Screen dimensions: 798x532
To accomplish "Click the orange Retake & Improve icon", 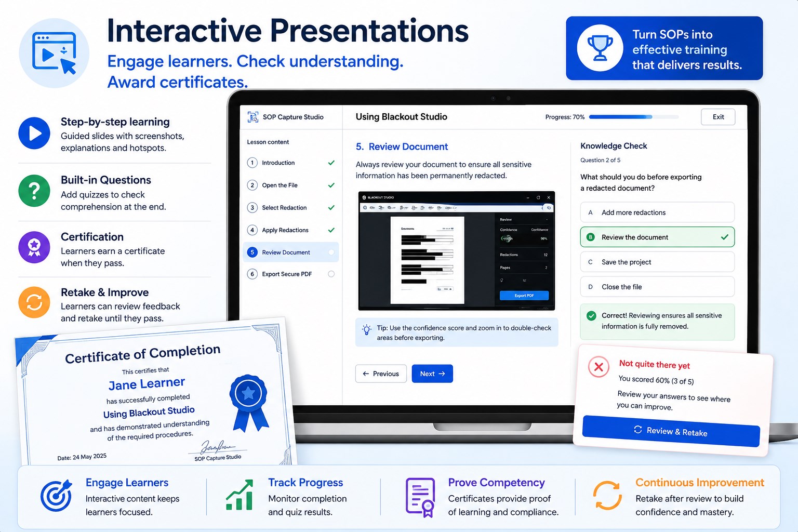I will click(34, 302).
